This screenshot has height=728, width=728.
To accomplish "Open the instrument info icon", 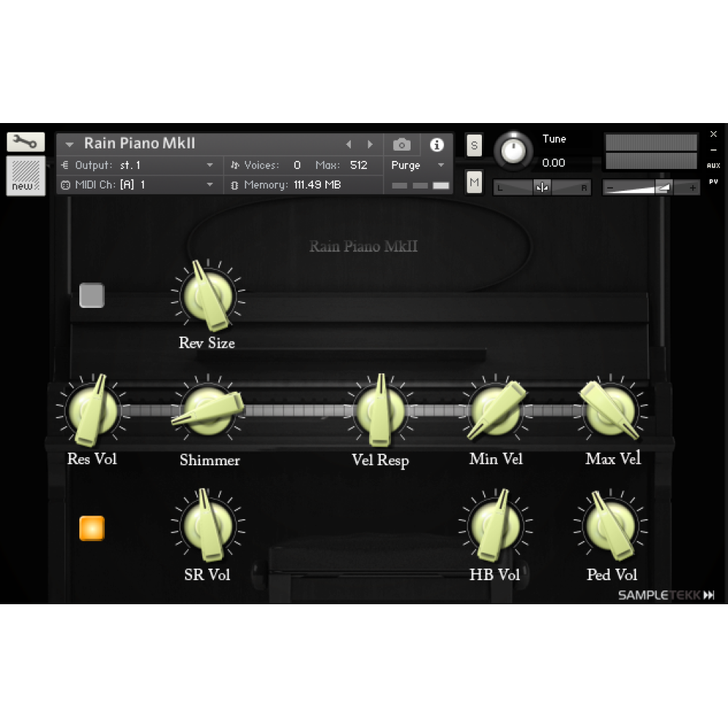I will pos(437,144).
